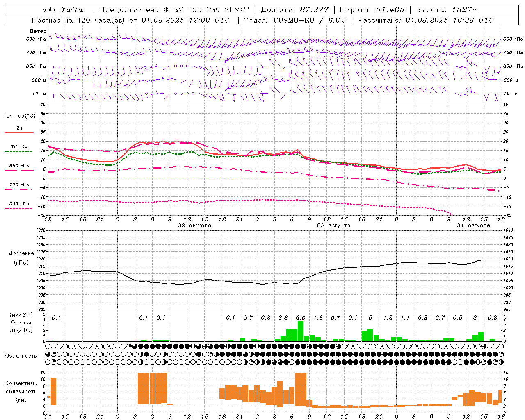Image resolution: width=525 pixels, height=420 pixels.
Task: Click the 3-hour precipitation value '6.6'
Action: click(x=300, y=318)
